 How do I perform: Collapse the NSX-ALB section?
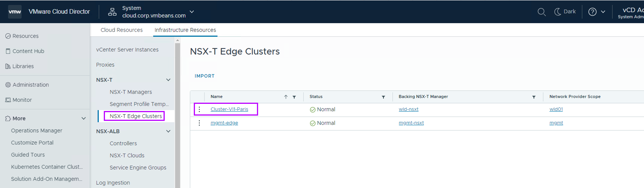pos(168,131)
